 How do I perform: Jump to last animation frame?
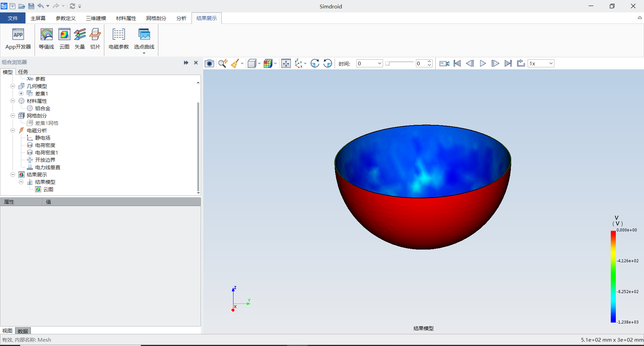pos(508,63)
